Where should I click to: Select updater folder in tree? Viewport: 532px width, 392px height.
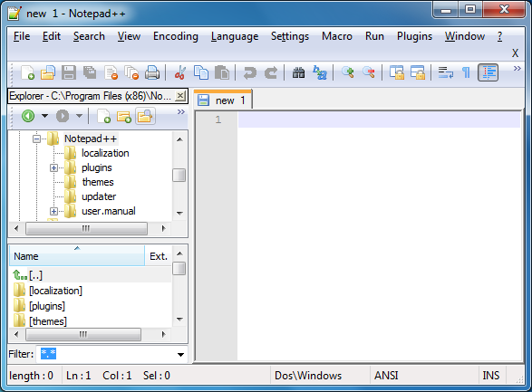tap(99, 196)
